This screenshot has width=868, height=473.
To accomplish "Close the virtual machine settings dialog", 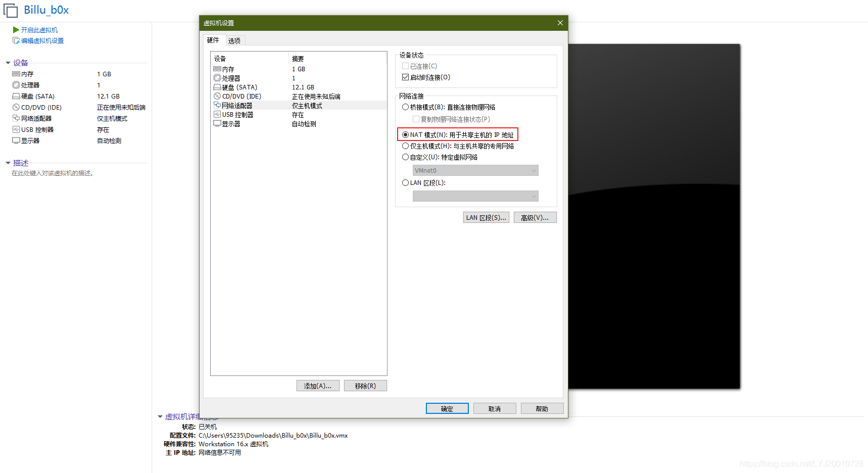I will 560,23.
